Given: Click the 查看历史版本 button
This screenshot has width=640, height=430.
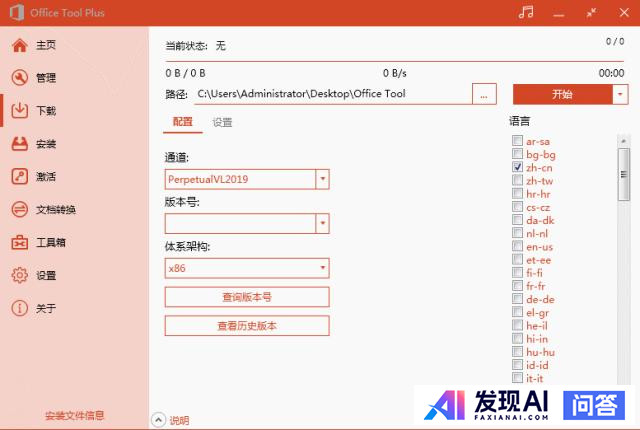Looking at the screenshot, I should click(x=246, y=326).
